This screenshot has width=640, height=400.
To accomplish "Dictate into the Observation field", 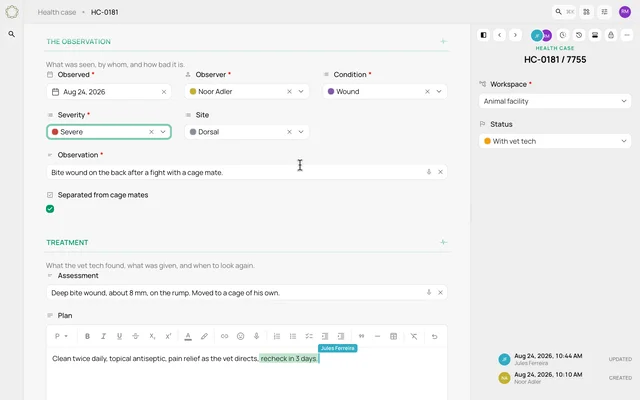I will 429,172.
